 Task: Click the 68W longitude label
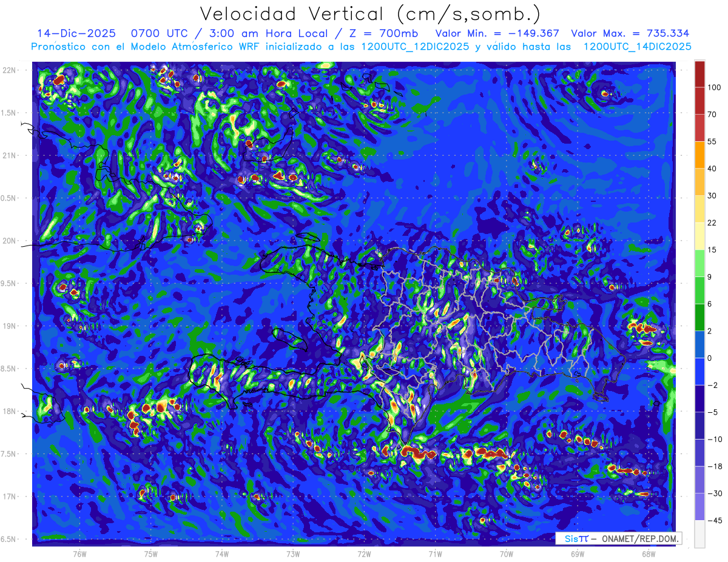(649, 554)
